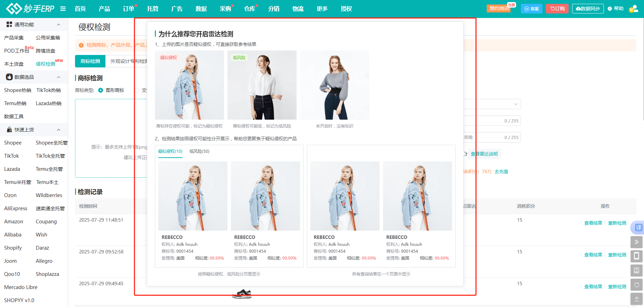Collapse the 通用功能 sidebar section

pos(58,25)
